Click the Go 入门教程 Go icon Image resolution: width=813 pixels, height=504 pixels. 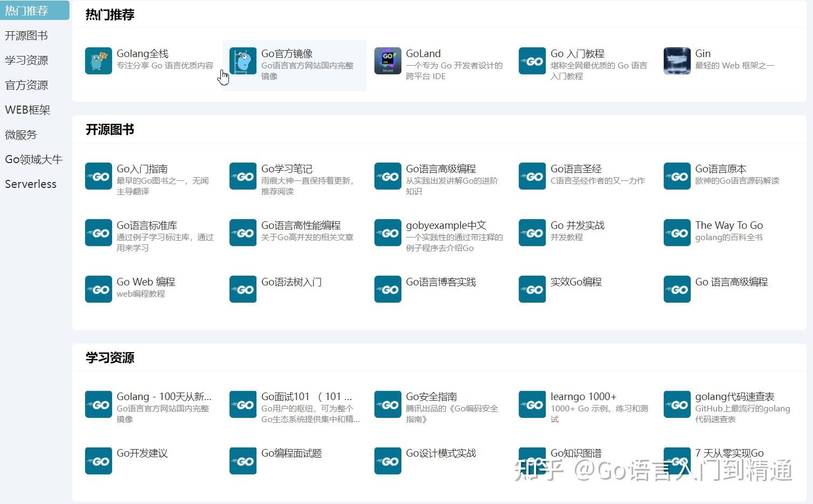(x=532, y=61)
